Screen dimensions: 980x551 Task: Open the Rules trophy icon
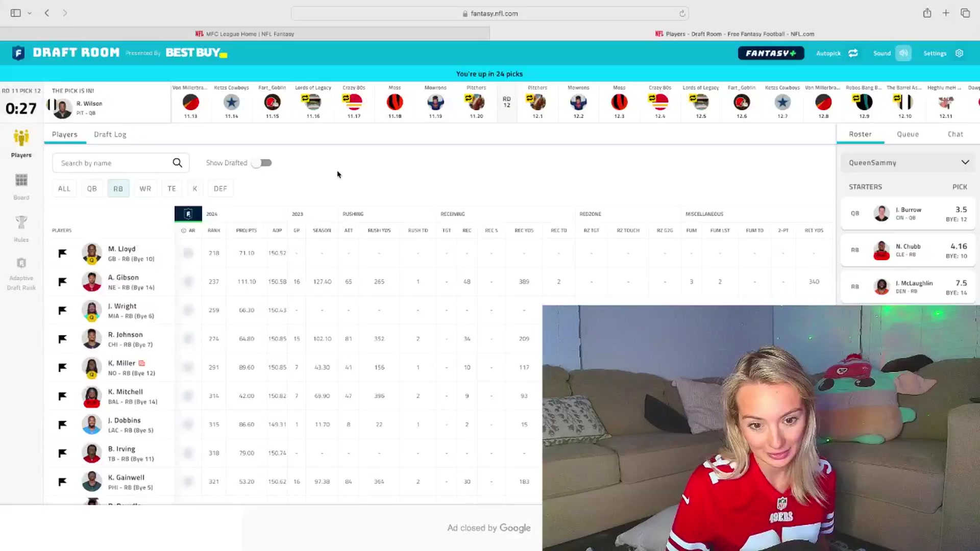[x=21, y=229]
